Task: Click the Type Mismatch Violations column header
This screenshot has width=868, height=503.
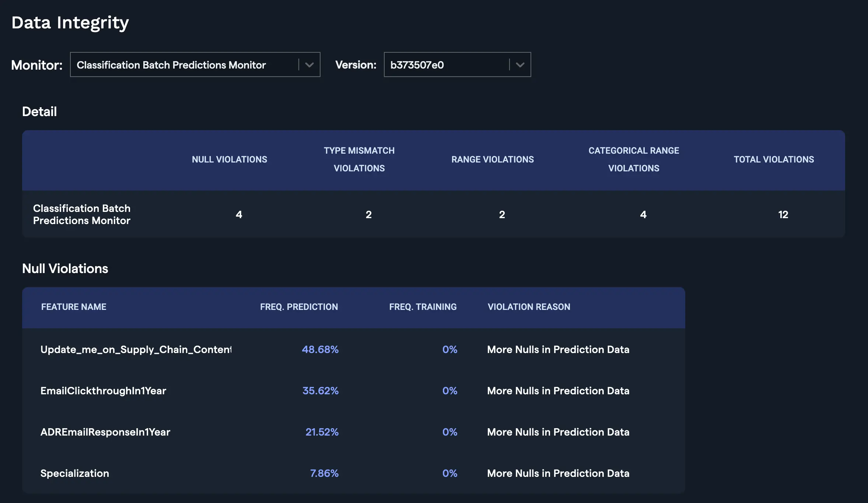Action: pos(359,160)
